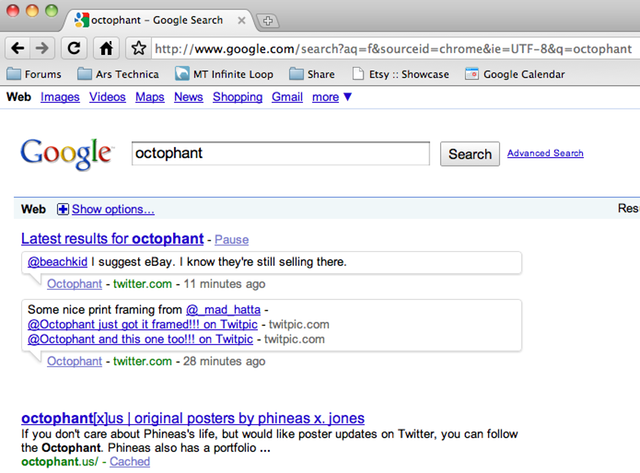
Task: Open the MT Infinite Loop bookmark
Action: click(x=224, y=74)
